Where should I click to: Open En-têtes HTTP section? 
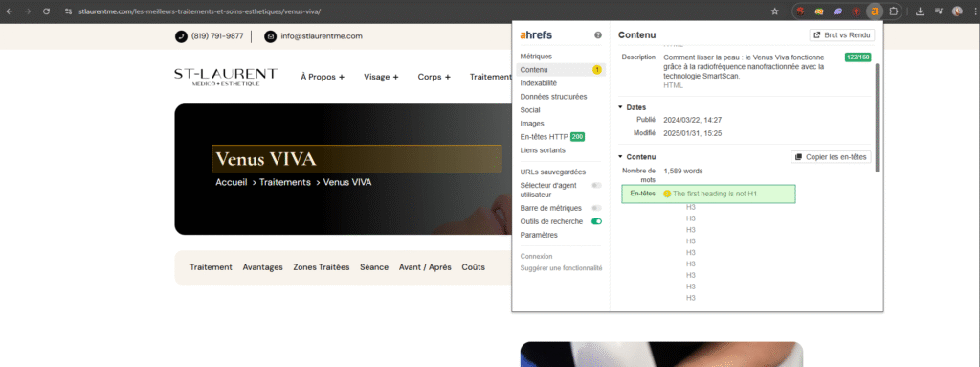click(x=552, y=136)
